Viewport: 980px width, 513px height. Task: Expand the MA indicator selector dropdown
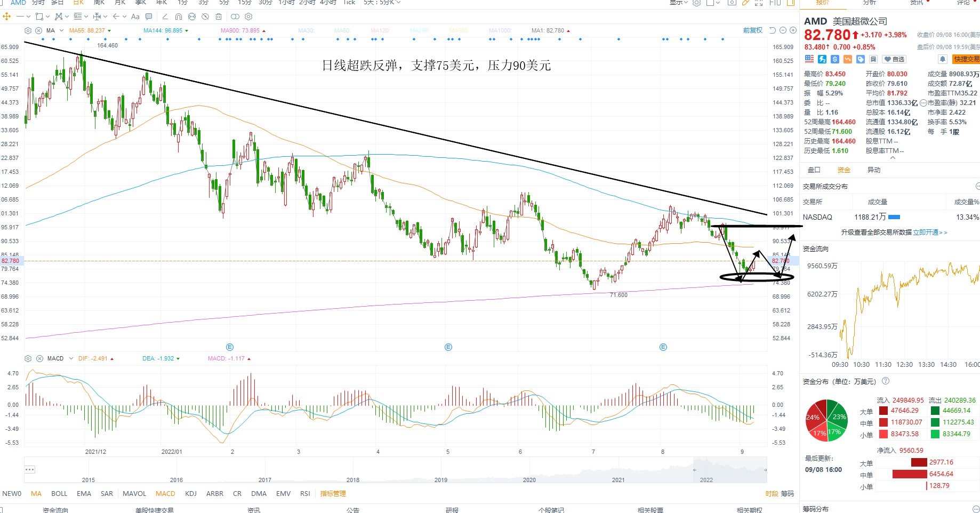point(61,30)
